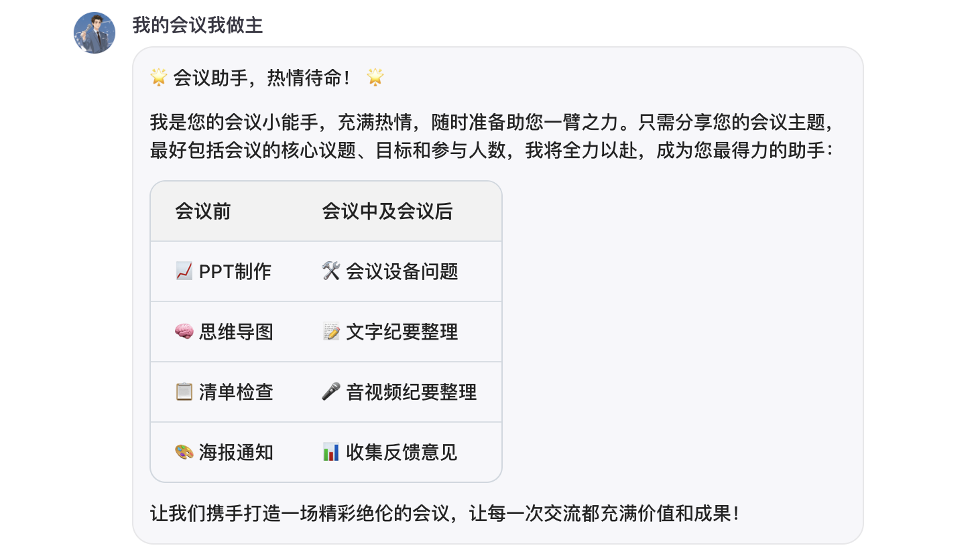Click the bot avatar picture
The height and width of the screenshot is (560, 980).
(x=95, y=32)
